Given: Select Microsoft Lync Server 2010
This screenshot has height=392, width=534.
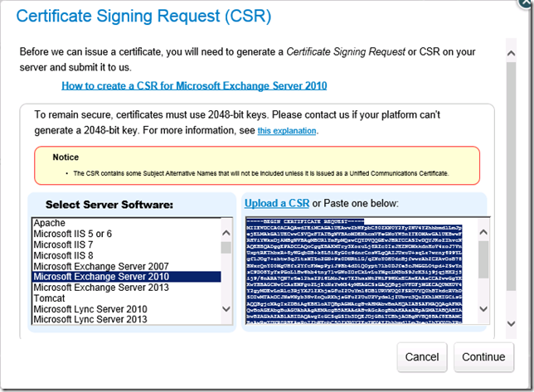Looking at the screenshot, I should coord(127,309).
